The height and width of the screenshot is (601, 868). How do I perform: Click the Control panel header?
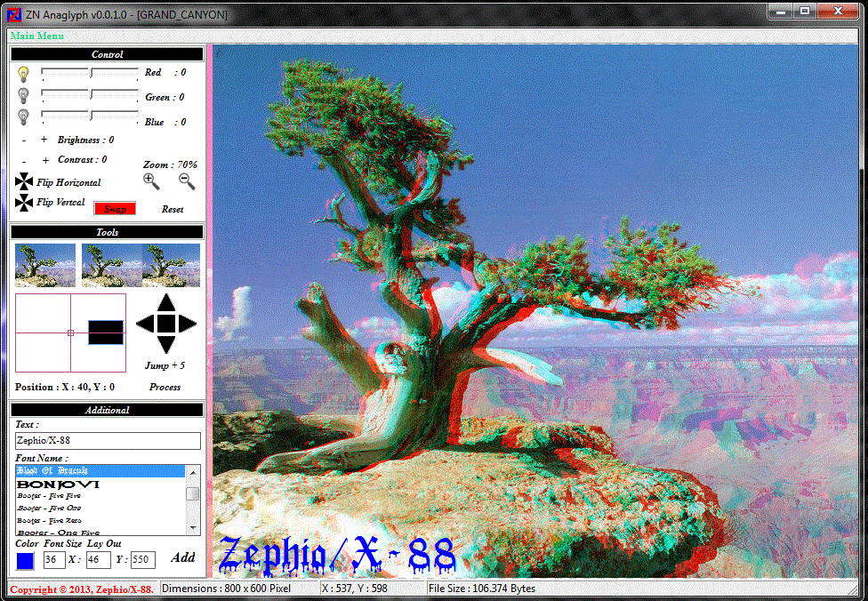click(x=107, y=54)
